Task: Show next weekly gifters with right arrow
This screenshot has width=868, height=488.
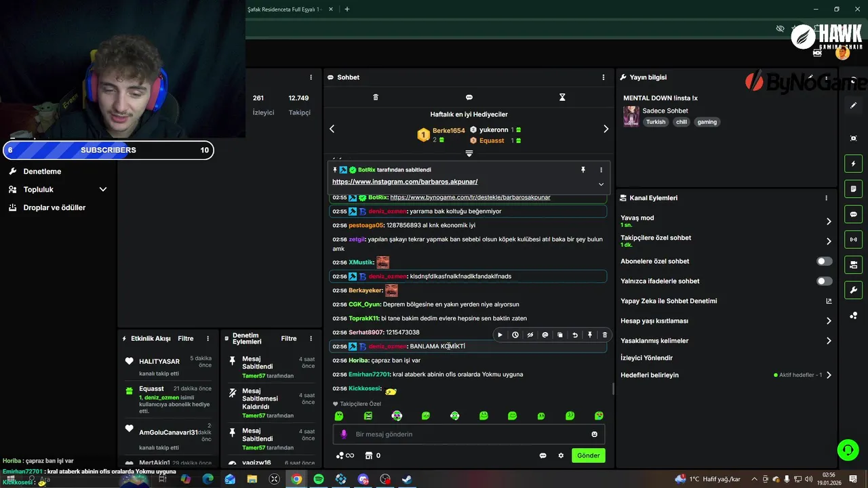Action: (606, 129)
